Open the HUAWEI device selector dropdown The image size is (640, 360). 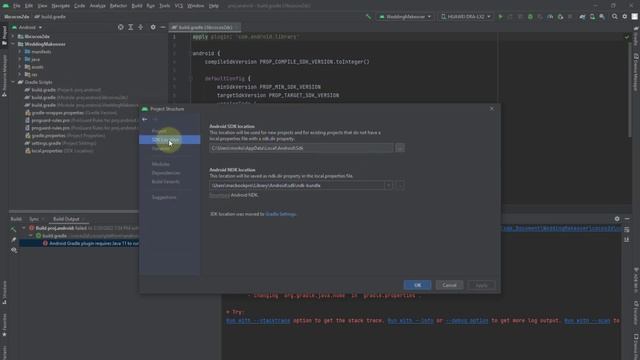click(x=466, y=17)
